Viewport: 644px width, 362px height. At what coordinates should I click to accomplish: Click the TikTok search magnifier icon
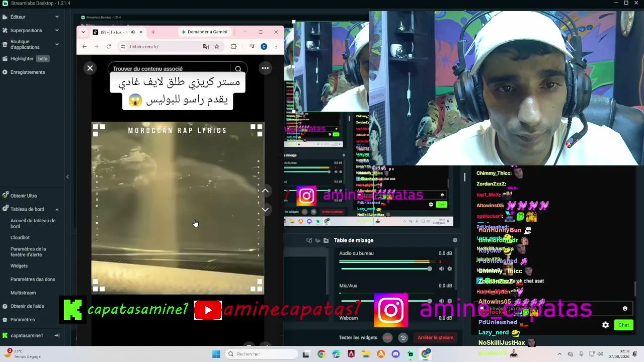pos(238,69)
